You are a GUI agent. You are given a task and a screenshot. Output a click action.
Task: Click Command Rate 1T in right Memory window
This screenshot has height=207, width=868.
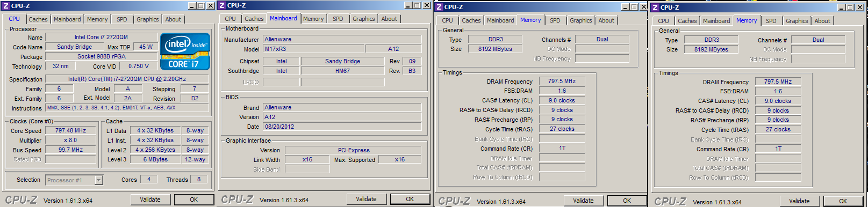point(778,149)
